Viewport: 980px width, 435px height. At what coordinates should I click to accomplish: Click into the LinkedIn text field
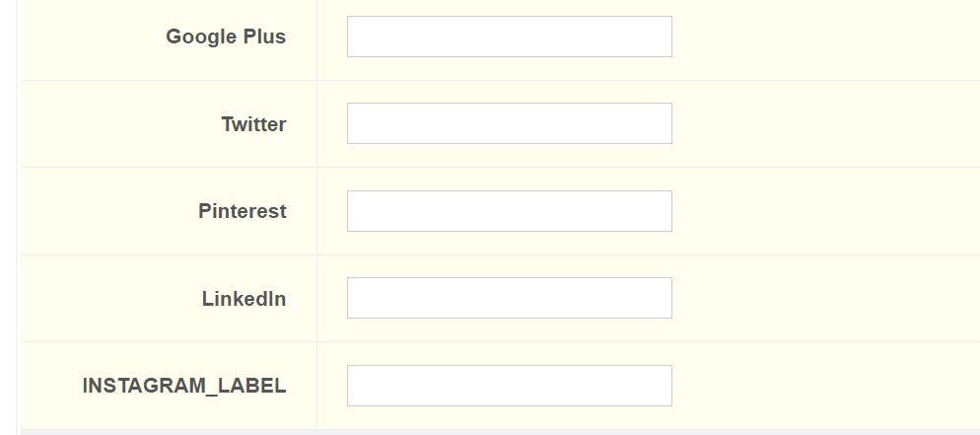(x=509, y=298)
